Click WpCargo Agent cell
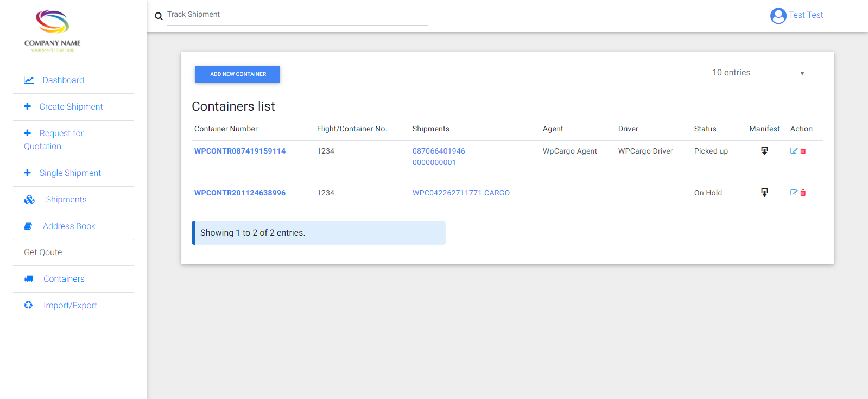The width and height of the screenshot is (868, 399). point(570,151)
